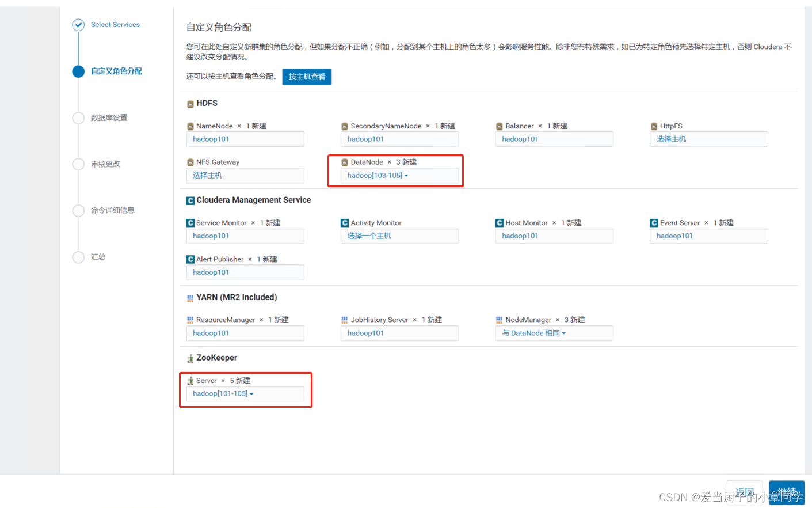Screen dimensions: 812x508
Task: Click the HttpFS role icon
Action: [x=654, y=127]
